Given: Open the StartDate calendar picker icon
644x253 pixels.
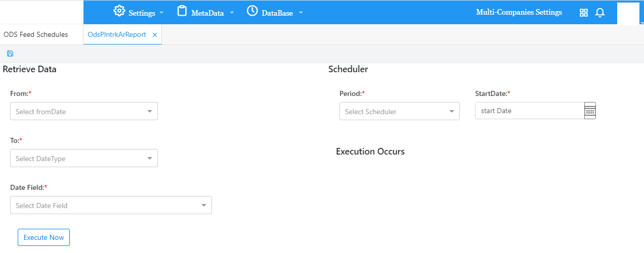Looking at the screenshot, I should [x=590, y=111].
